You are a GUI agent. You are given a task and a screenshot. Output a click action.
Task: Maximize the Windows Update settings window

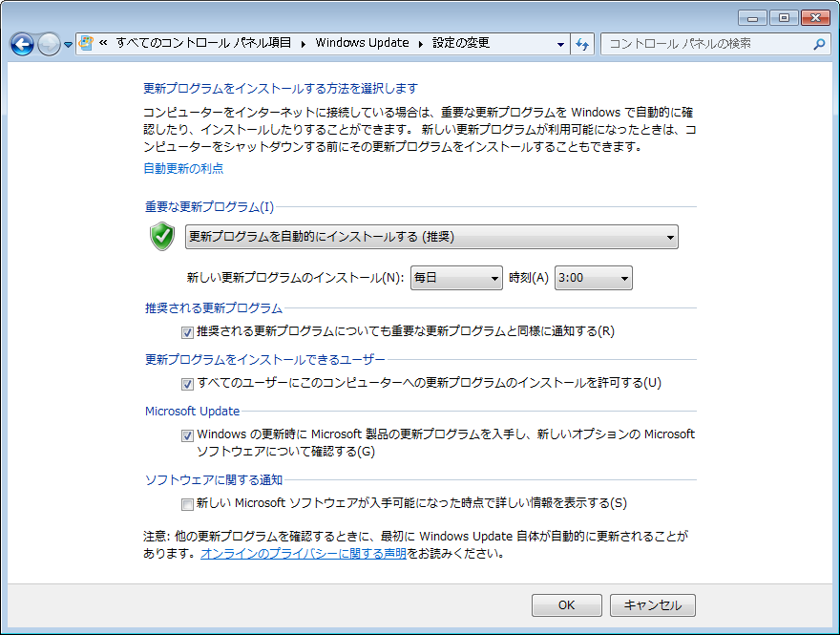[x=784, y=18]
